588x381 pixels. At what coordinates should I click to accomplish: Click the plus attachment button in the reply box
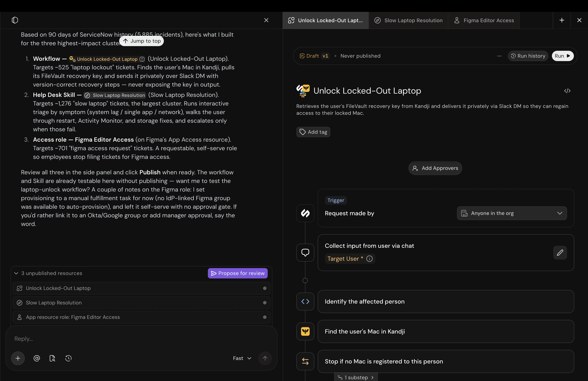(x=18, y=358)
